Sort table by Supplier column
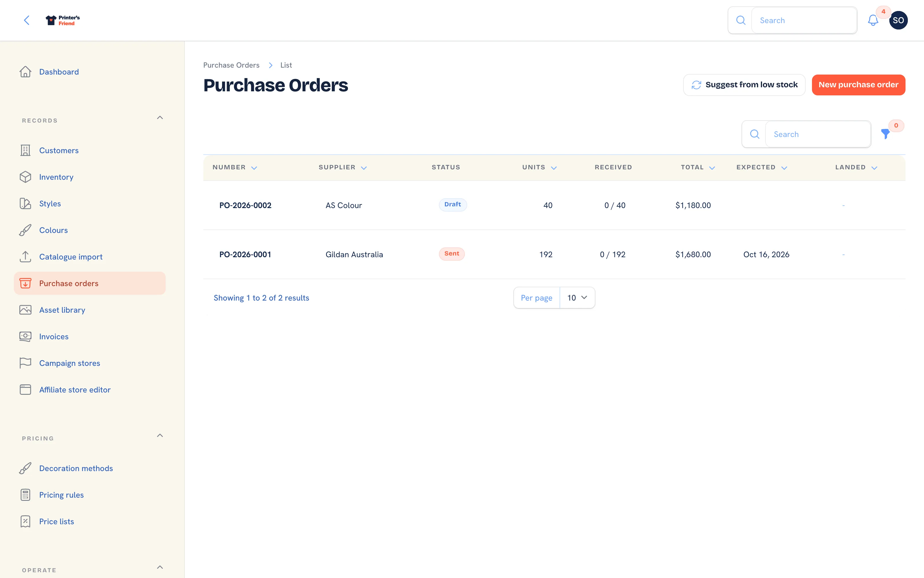The width and height of the screenshot is (924, 578). 342,167
